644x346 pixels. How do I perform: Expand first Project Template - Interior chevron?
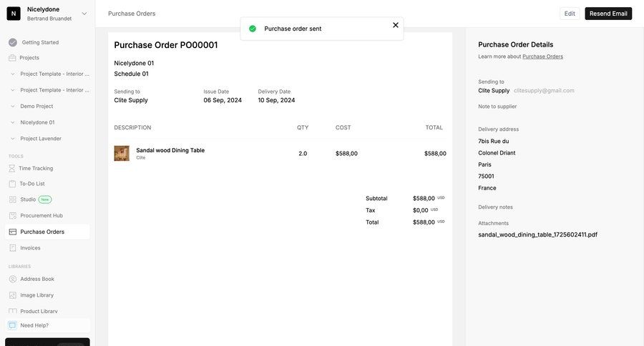click(13, 74)
